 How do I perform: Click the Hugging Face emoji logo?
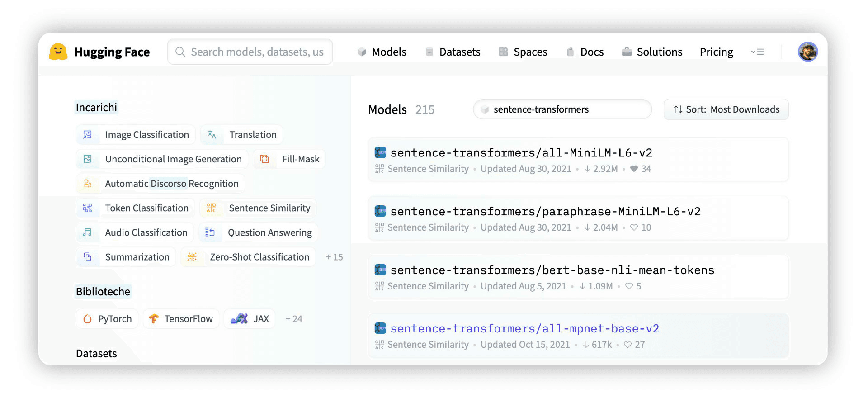[x=58, y=52]
